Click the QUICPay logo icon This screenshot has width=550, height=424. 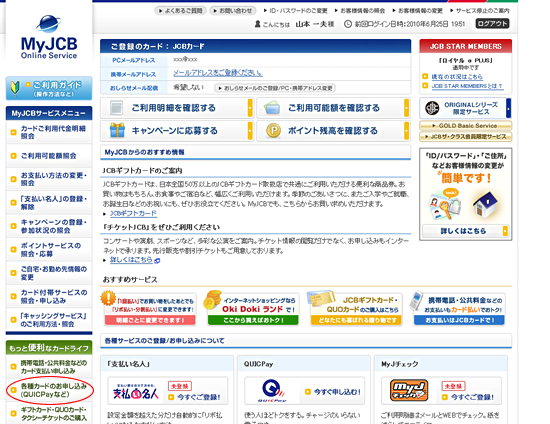pos(272,391)
